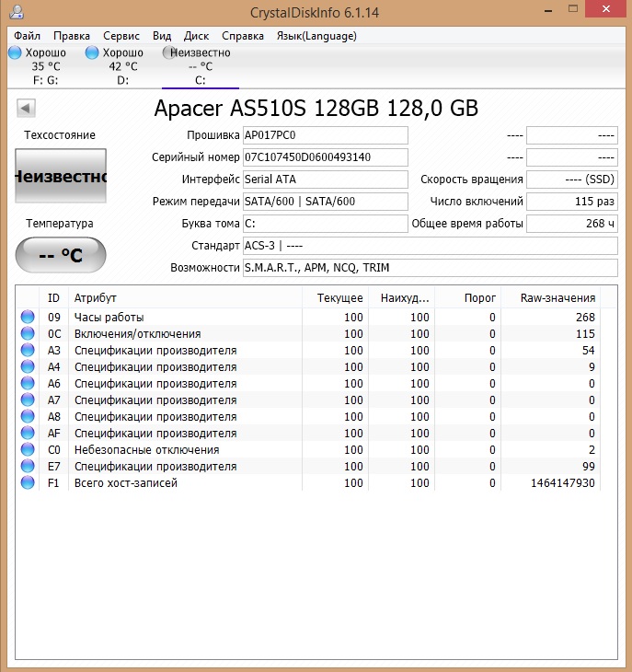632x672 pixels.
Task: Click status orb for attribute A8
Action: tap(28, 416)
